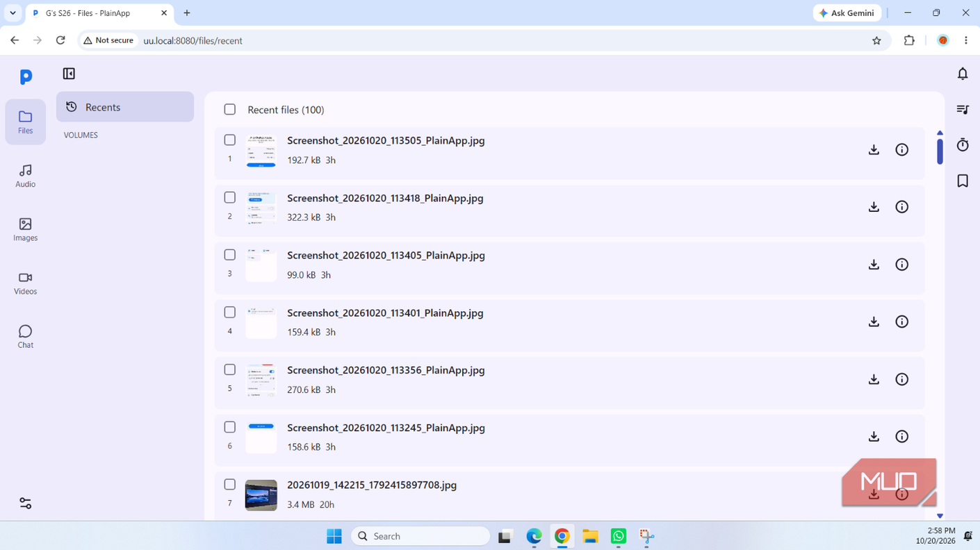Screen dimensions: 980x550
Task: Open the Chat section
Action: pos(25,337)
